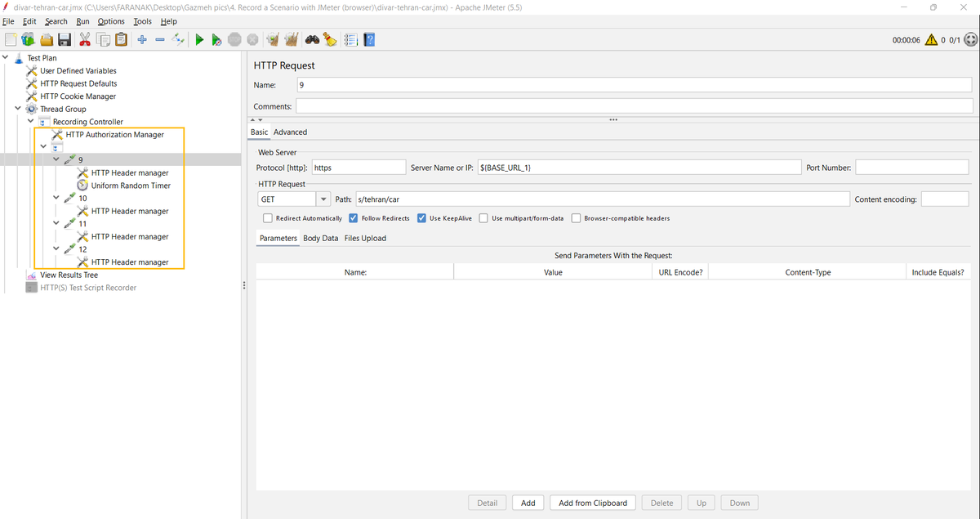Screen dimensions: 980x519
Task: Click the Paste clipboard icon
Action: (x=121, y=39)
